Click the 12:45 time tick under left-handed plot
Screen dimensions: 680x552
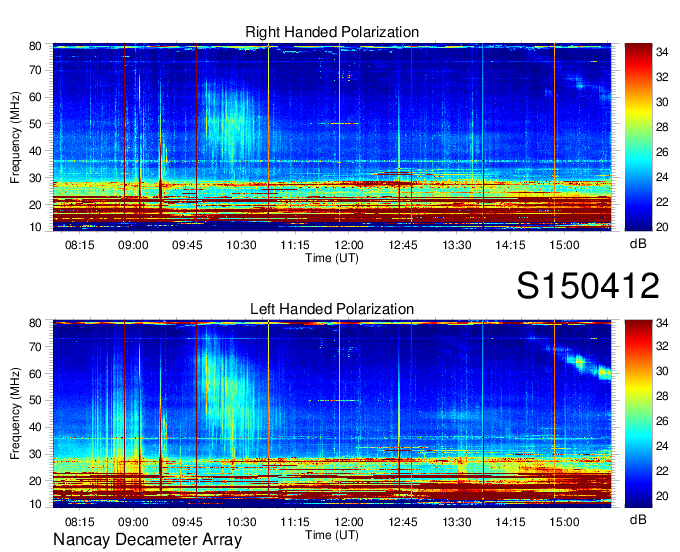pyautogui.click(x=402, y=522)
